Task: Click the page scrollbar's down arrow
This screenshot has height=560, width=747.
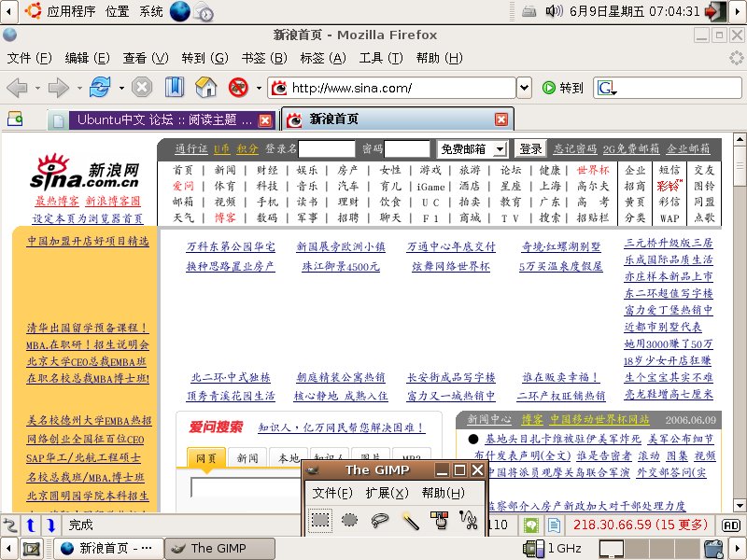Action: coord(740,506)
